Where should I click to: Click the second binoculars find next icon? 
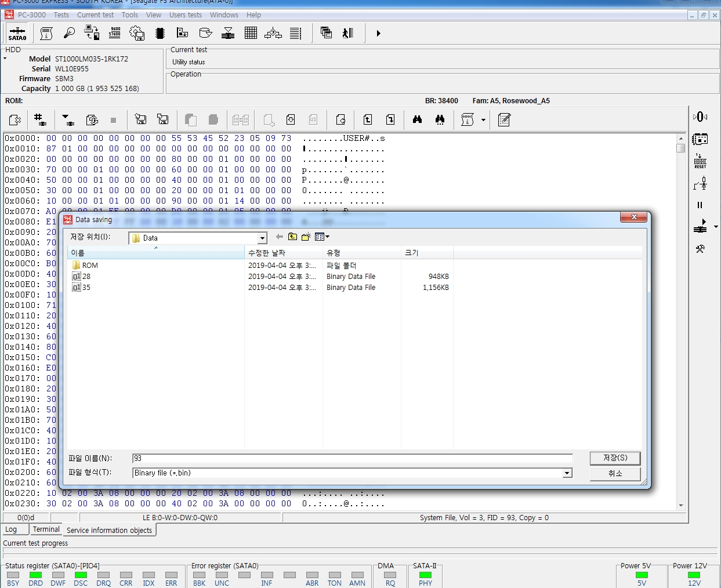(x=440, y=120)
